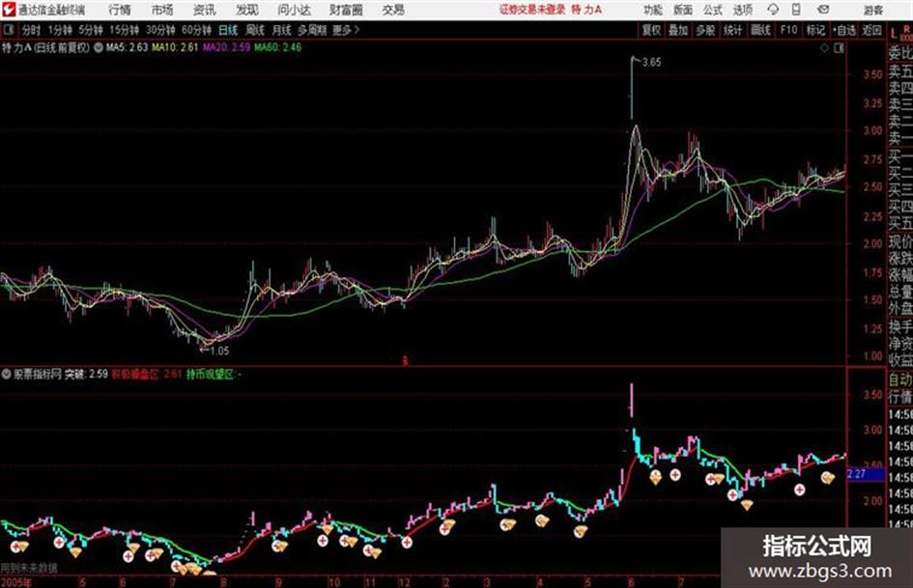913x588 pixels.
Task: Click the 自动 label in side panel
Action: 900,380
